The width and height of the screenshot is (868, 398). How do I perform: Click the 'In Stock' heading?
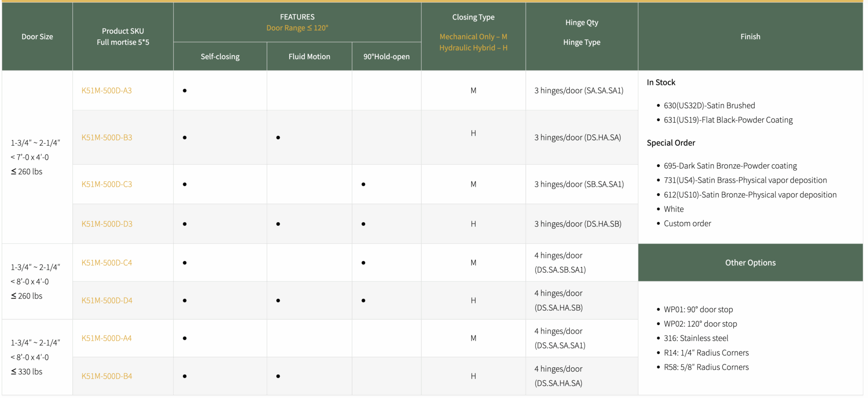(x=661, y=82)
